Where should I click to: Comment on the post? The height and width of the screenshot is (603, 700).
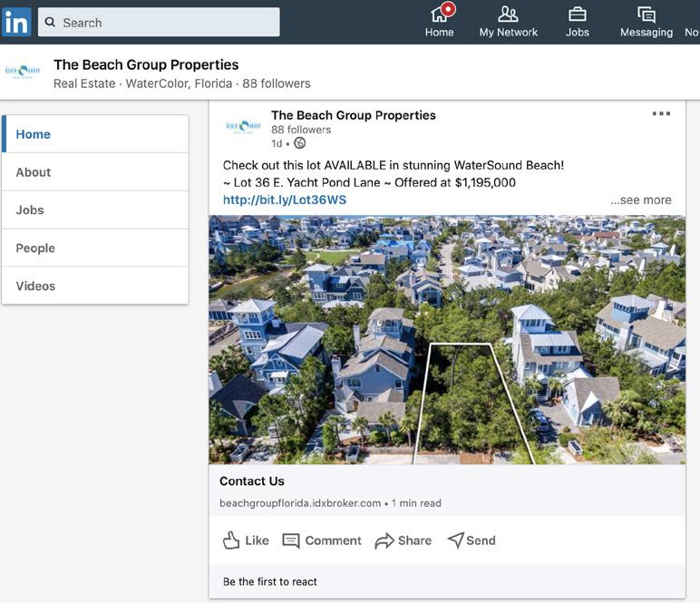click(x=321, y=540)
